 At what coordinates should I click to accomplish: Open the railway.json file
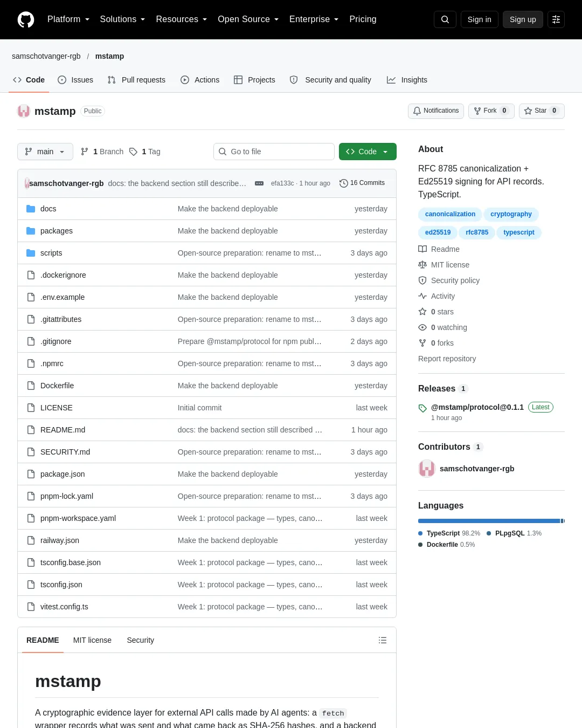tap(60, 540)
